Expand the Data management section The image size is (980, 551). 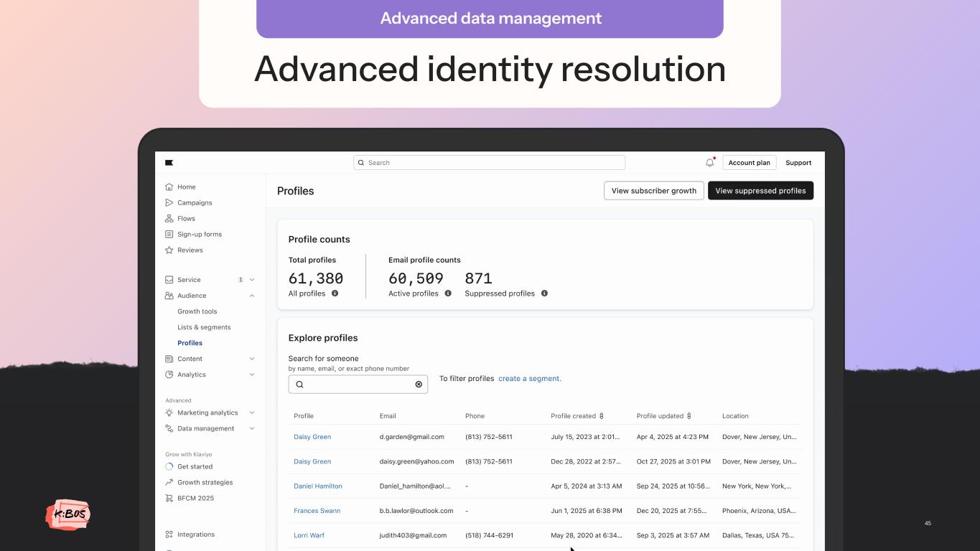tap(252, 428)
